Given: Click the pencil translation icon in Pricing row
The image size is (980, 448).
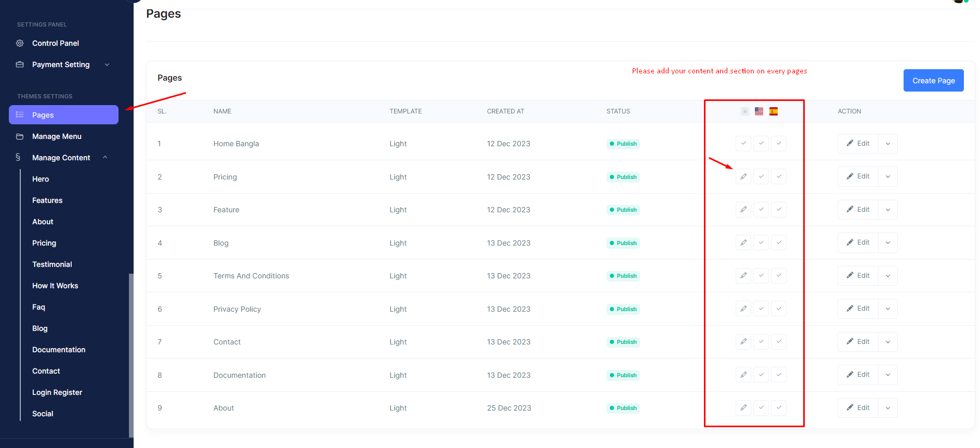Looking at the screenshot, I should [743, 177].
